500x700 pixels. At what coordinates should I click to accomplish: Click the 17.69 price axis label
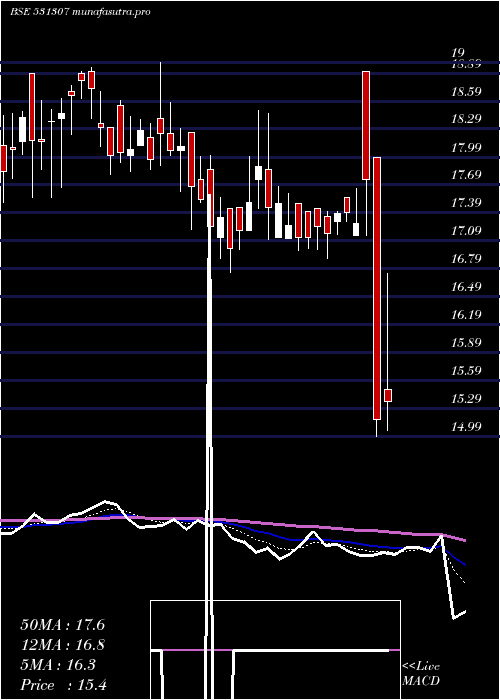click(466, 175)
